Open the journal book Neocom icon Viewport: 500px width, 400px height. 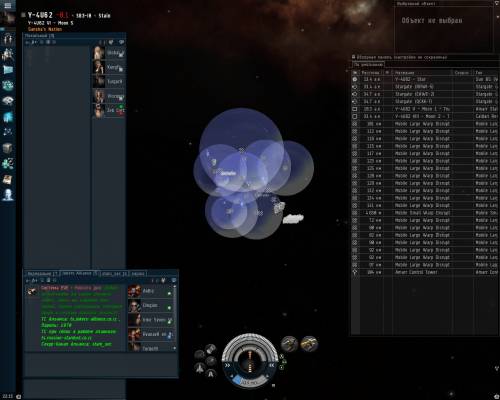[x=8, y=179]
